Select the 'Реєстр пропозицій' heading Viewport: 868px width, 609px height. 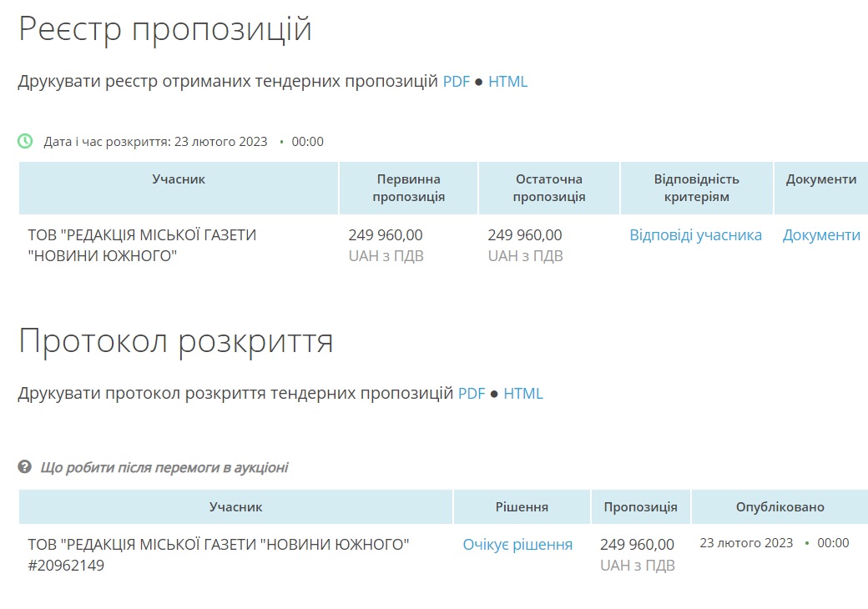(x=165, y=28)
